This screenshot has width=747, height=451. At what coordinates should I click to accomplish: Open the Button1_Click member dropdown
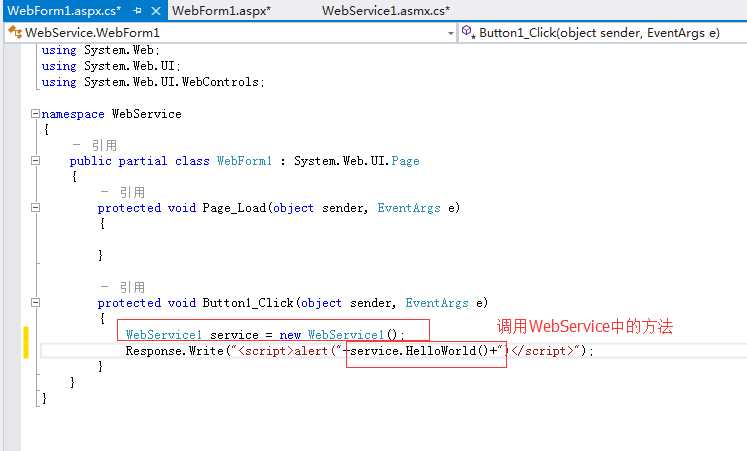[601, 33]
